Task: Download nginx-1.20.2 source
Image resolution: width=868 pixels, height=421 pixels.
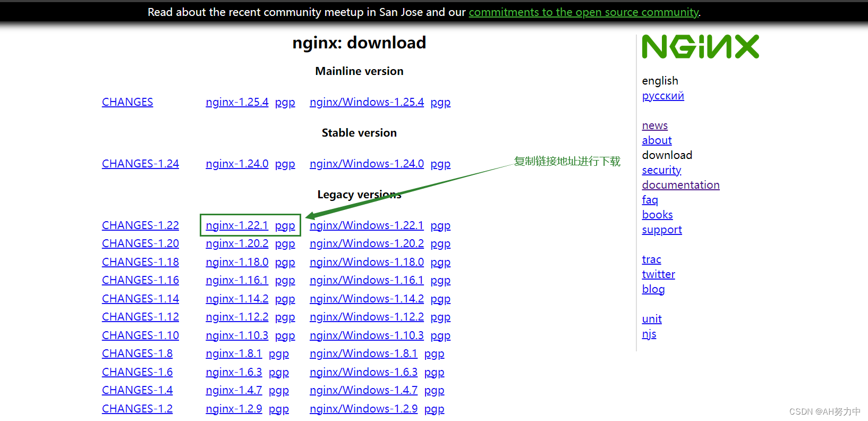Action: click(x=237, y=243)
